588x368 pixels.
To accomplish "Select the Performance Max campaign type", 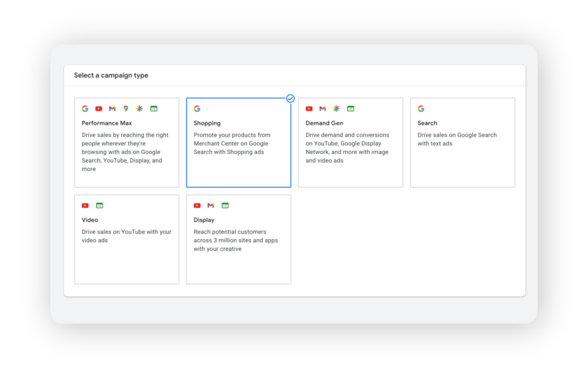I will (127, 143).
